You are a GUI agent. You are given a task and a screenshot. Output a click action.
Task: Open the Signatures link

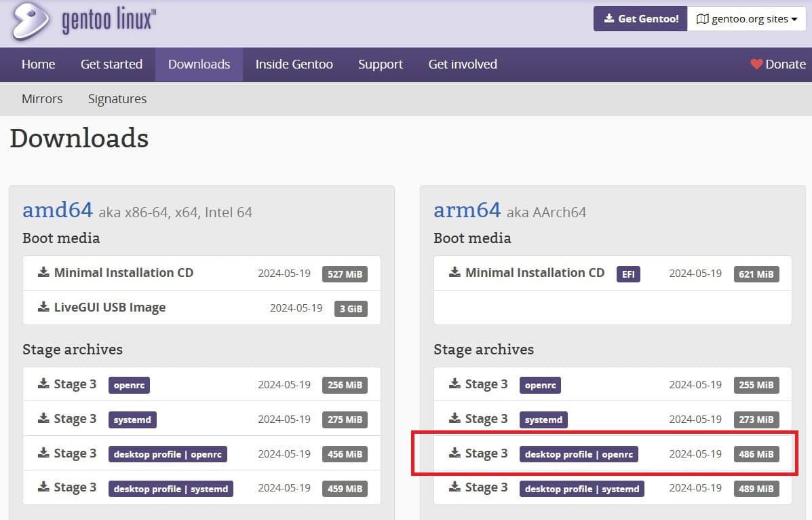click(117, 98)
